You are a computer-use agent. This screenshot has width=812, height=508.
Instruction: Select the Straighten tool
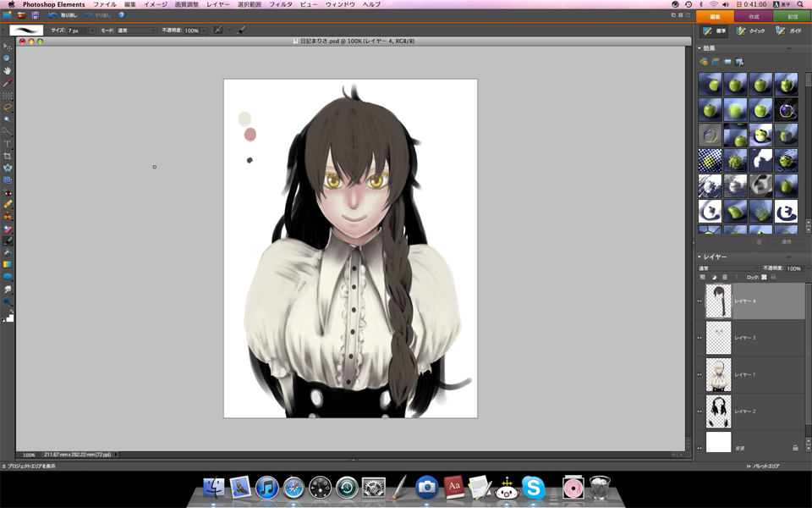(x=8, y=179)
